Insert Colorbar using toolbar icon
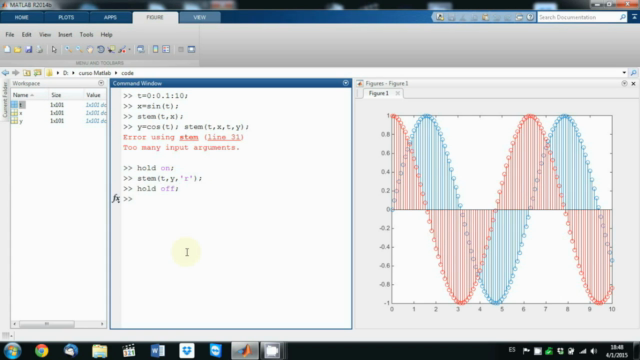Viewport: 640px width, 360px height. [x=156, y=49]
